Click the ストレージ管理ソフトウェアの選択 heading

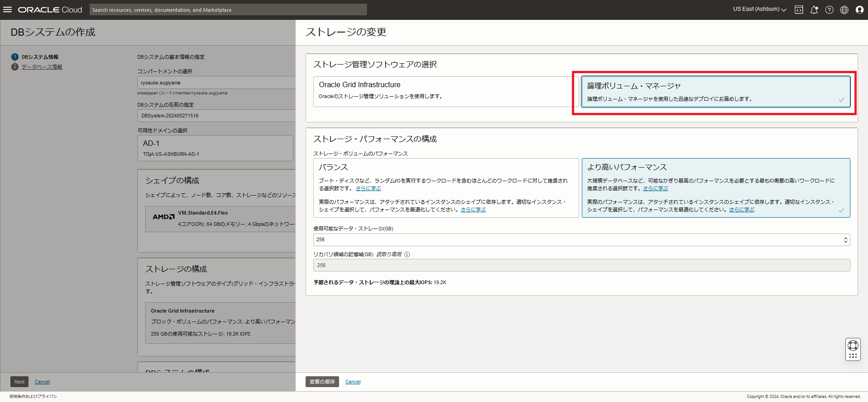375,64
